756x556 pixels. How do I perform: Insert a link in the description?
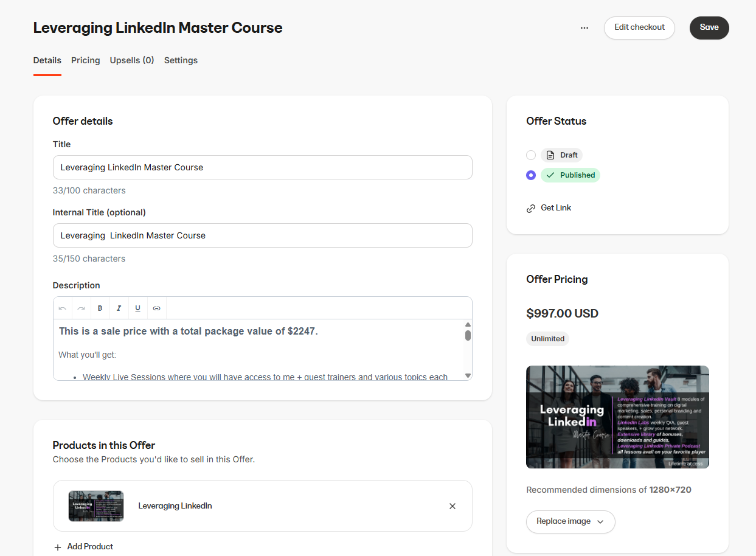click(x=156, y=308)
